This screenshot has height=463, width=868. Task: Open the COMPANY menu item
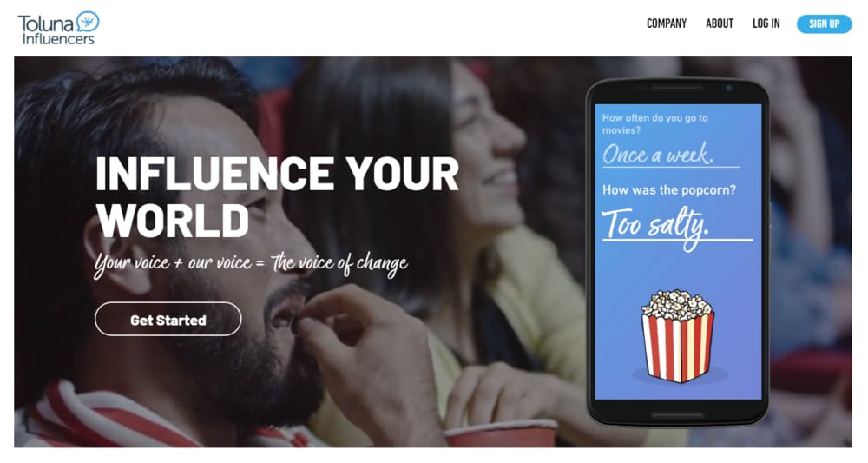[x=667, y=23]
